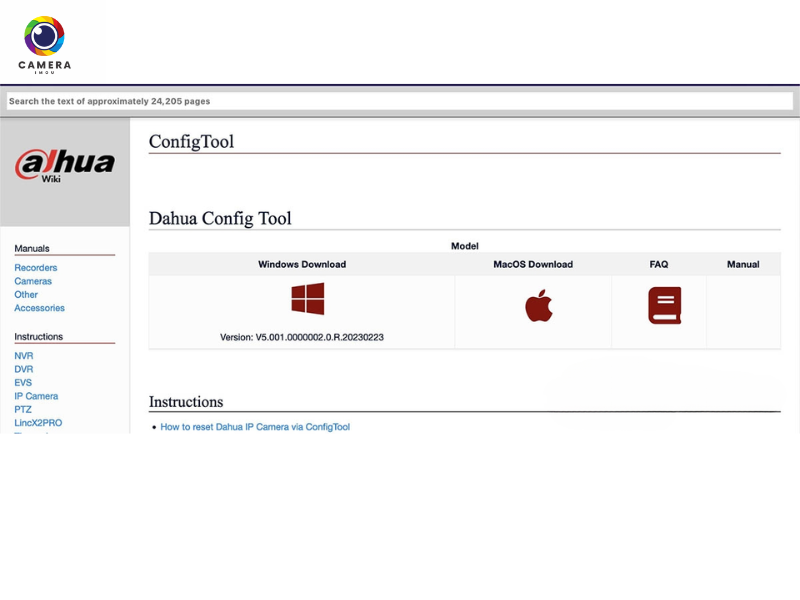The width and height of the screenshot is (800, 600).
Task: Open NVR instructions in sidebar
Action: click(x=24, y=356)
